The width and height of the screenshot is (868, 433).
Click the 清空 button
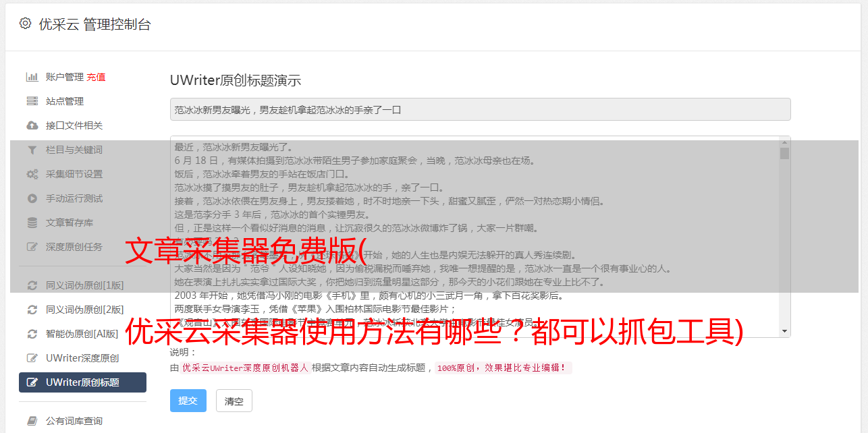[234, 401]
